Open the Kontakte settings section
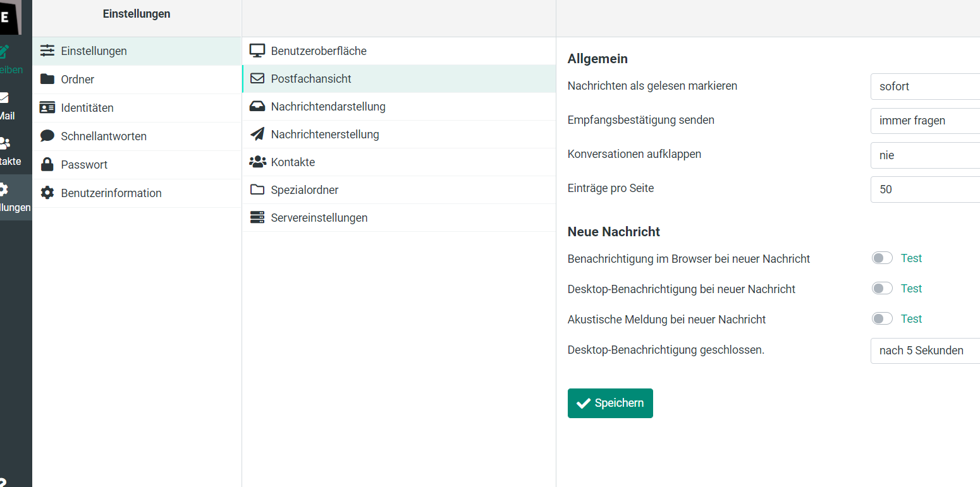980x487 pixels. (x=293, y=162)
